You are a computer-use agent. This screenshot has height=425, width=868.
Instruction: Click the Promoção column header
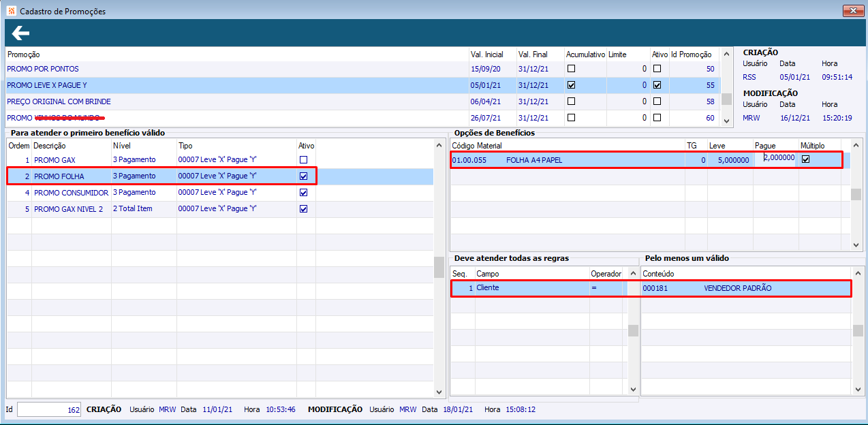click(24, 54)
